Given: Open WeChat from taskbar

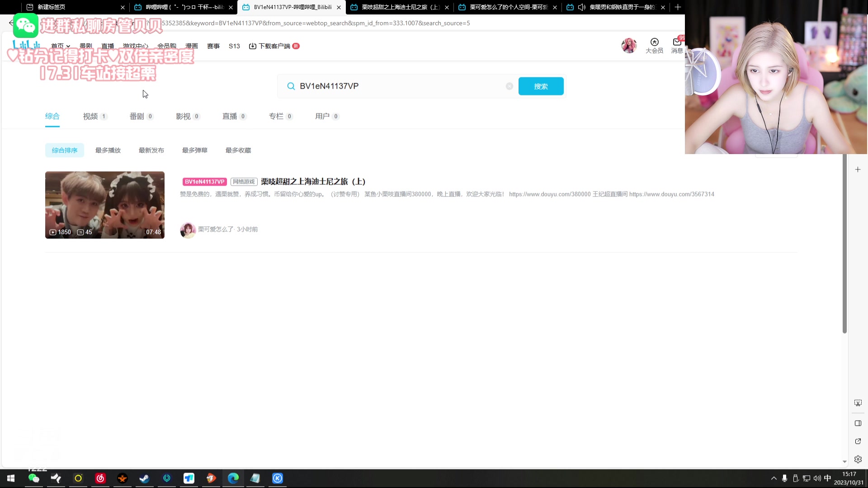Looking at the screenshot, I should (x=34, y=478).
